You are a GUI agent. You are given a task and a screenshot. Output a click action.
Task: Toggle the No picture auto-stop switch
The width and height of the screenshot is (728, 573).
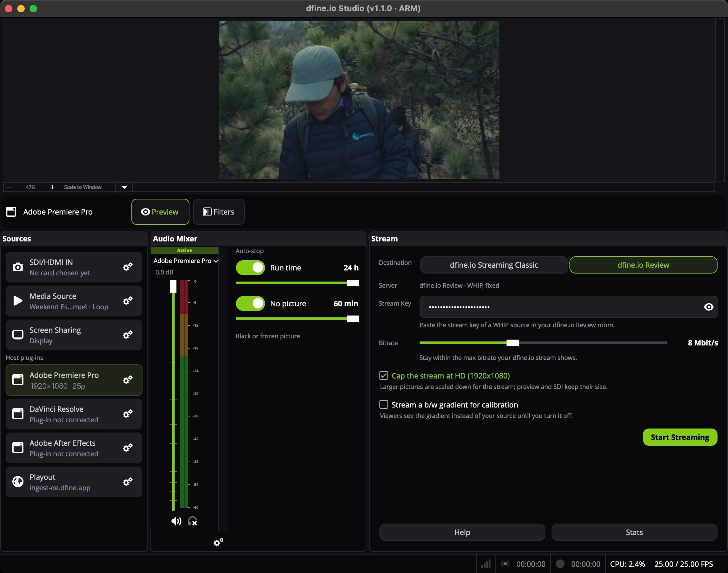point(250,303)
